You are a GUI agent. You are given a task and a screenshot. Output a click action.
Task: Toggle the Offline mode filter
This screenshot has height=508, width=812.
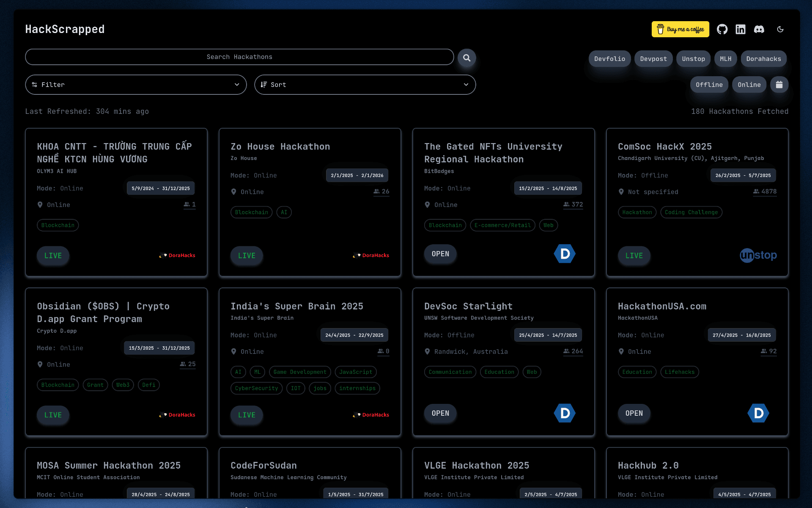coord(709,85)
